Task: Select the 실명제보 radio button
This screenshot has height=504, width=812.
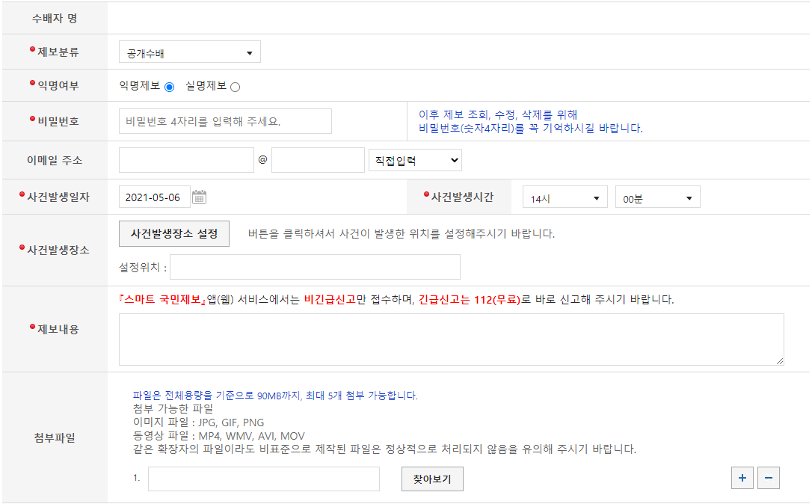Action: (235, 85)
